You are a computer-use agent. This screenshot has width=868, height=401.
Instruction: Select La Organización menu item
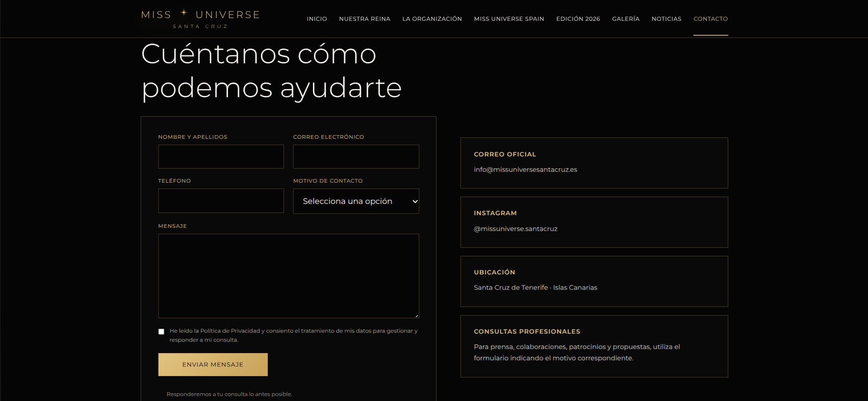[432, 19]
